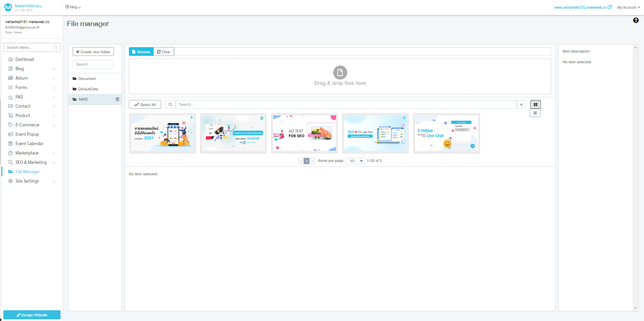Screen dimensions: 644x321
Task: Switch to the Browse tab
Action: (x=141, y=51)
